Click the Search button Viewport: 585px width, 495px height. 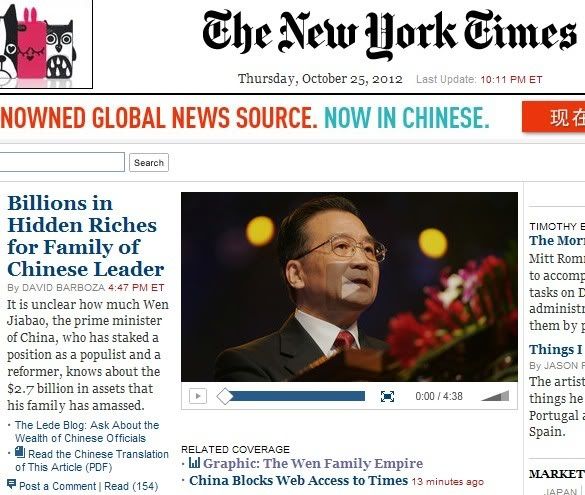(149, 163)
